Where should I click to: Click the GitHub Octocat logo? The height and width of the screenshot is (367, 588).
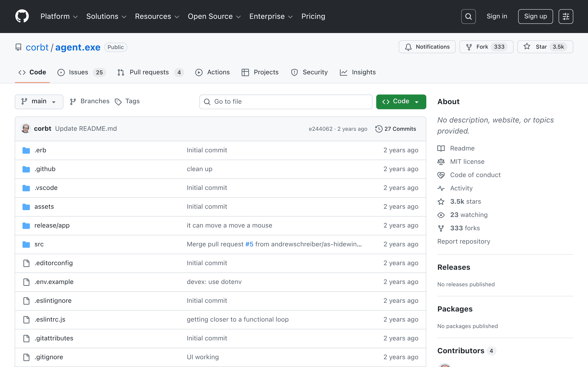coord(22,16)
